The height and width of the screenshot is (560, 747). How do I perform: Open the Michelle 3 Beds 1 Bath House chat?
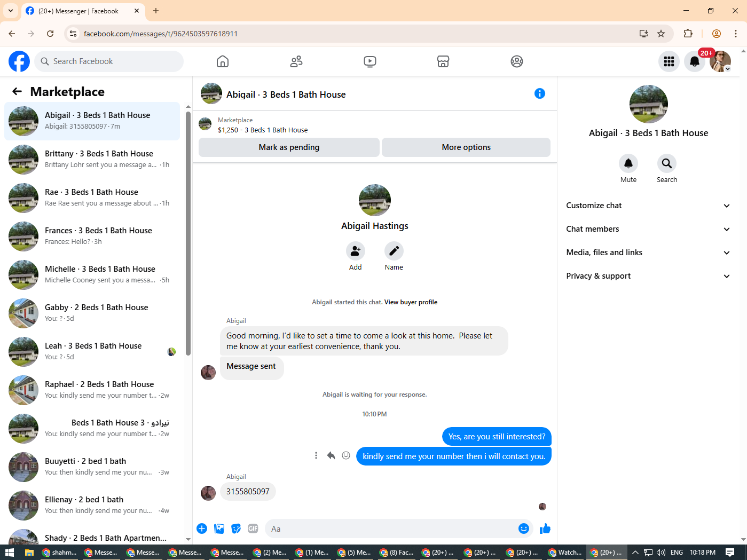pos(92,275)
